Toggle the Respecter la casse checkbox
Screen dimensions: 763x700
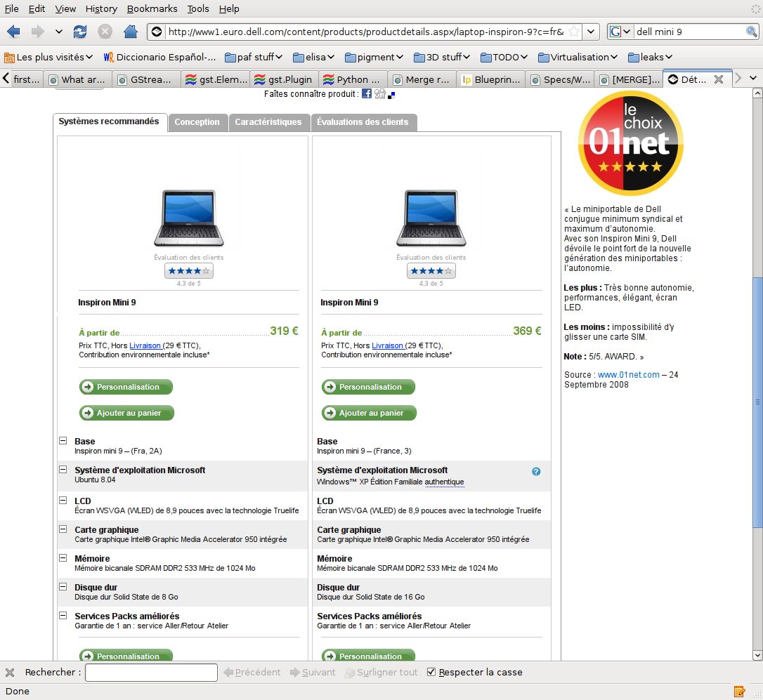431,673
